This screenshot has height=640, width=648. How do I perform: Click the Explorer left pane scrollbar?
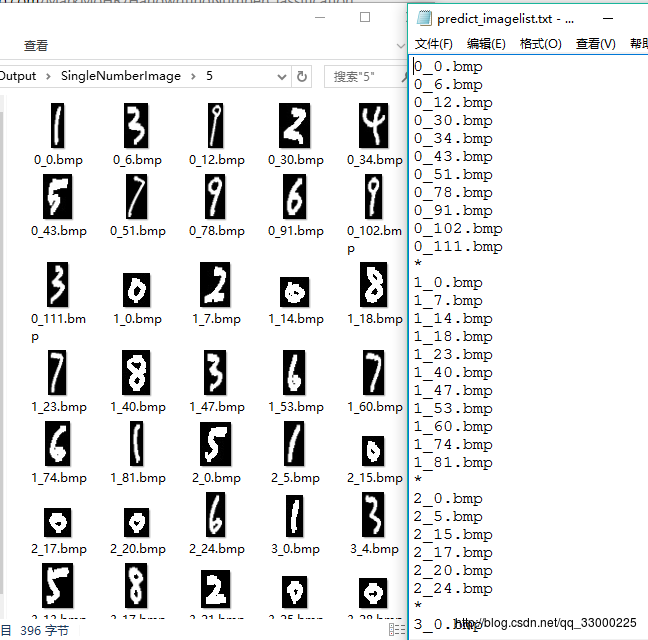(2, 355)
